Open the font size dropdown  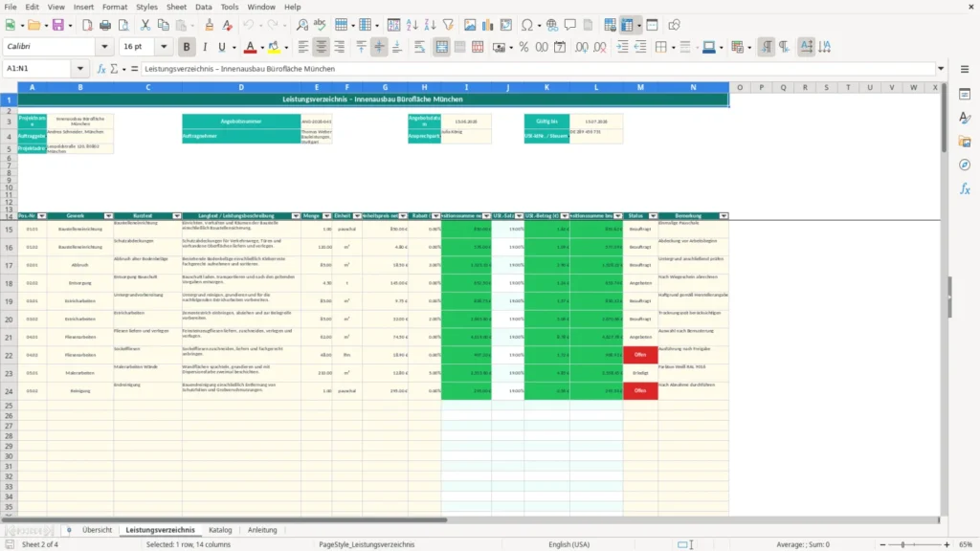(164, 46)
